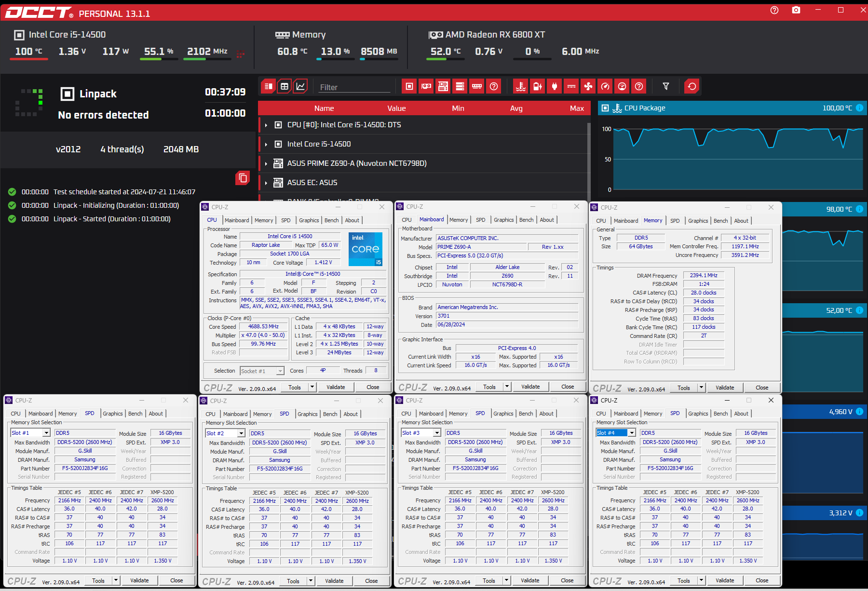The image size is (868, 591).
Task: Click the green check next to Linpack - Started
Action: 12,219
